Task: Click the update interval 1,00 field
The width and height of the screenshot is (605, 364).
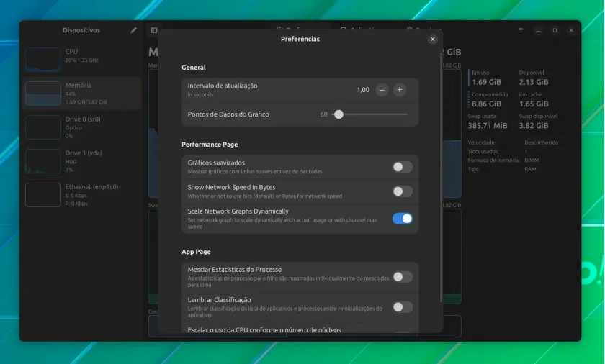Action: point(363,90)
